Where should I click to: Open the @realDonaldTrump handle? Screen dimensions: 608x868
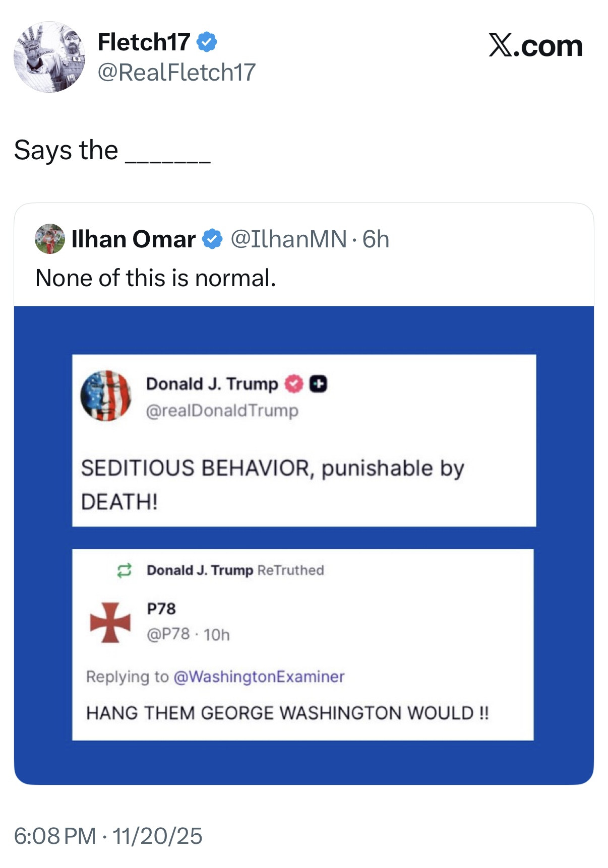click(222, 411)
